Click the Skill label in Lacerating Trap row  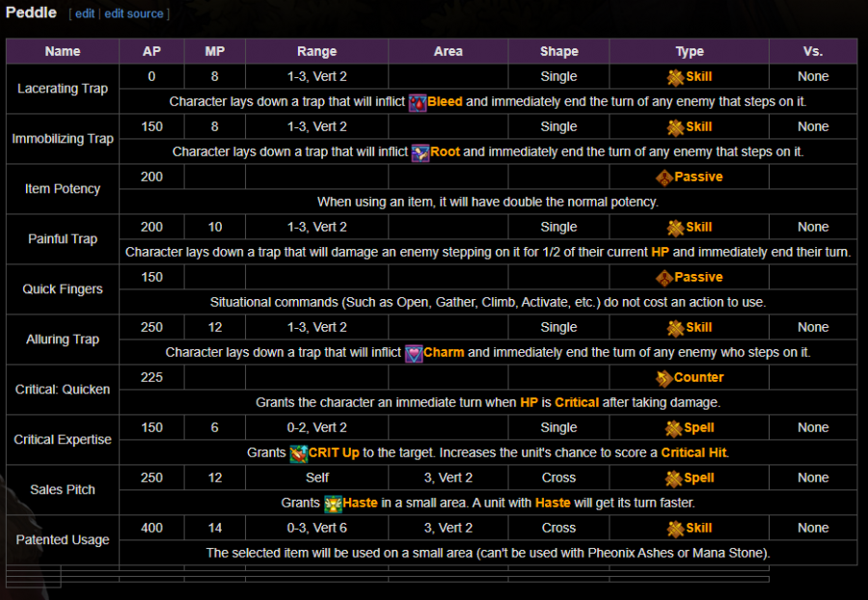pyautogui.click(x=698, y=77)
